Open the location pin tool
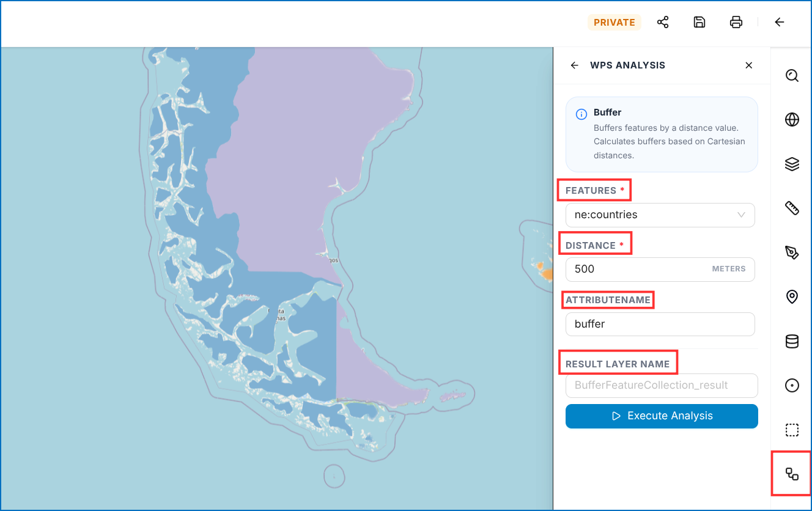The image size is (812, 511). [x=792, y=297]
